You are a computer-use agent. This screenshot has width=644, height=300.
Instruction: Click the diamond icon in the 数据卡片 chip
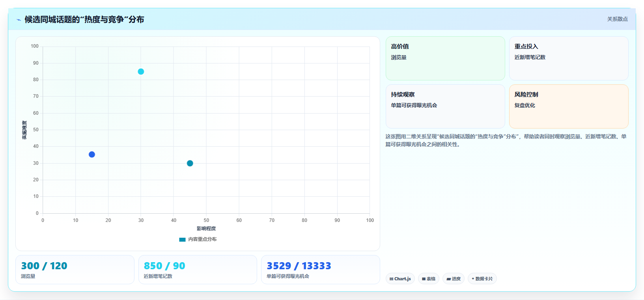tap(473, 279)
